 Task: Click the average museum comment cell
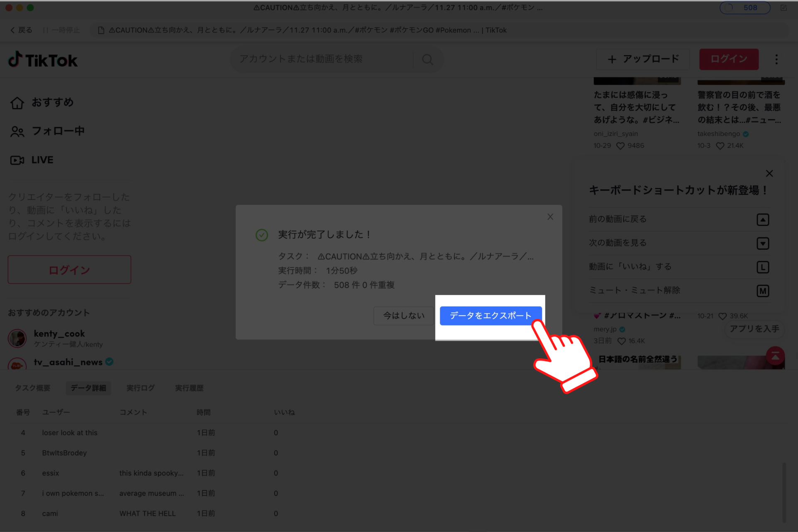pyautogui.click(x=152, y=493)
